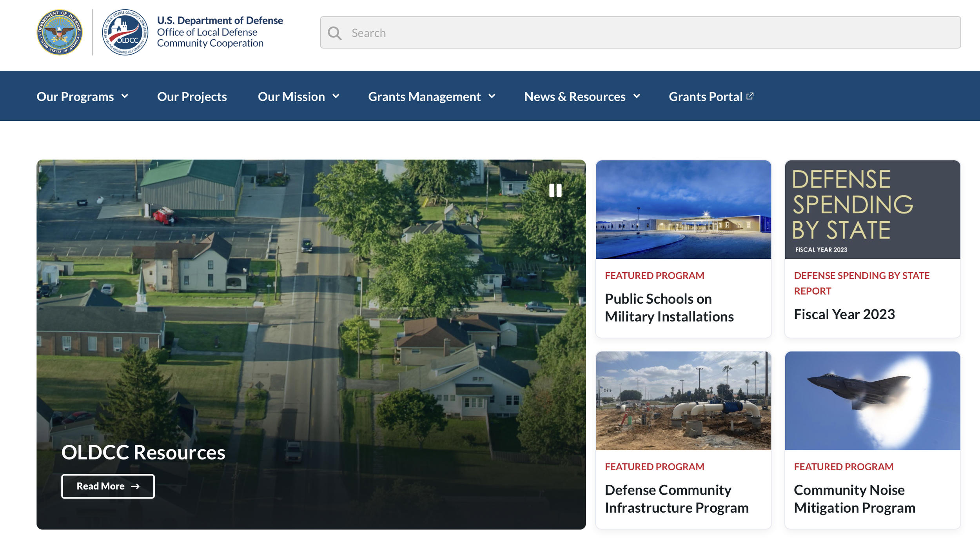Open the Grants Management dropdown chevron
The image size is (980, 555).
pyautogui.click(x=492, y=96)
